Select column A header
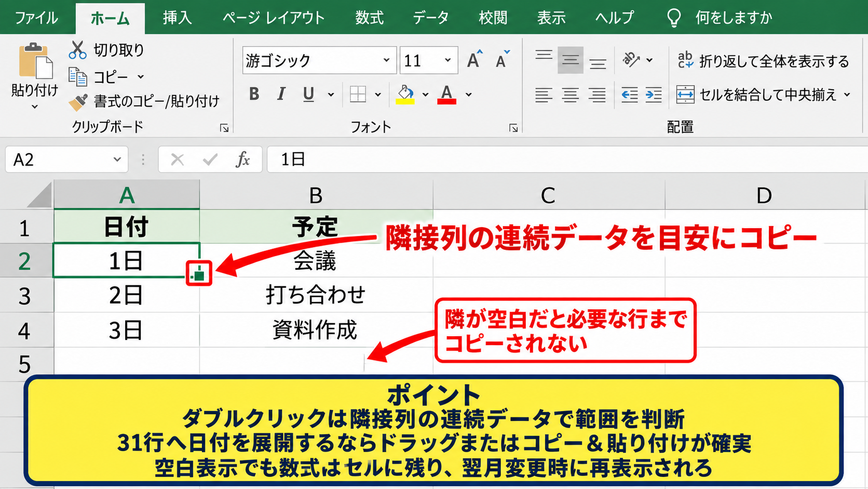 (127, 195)
